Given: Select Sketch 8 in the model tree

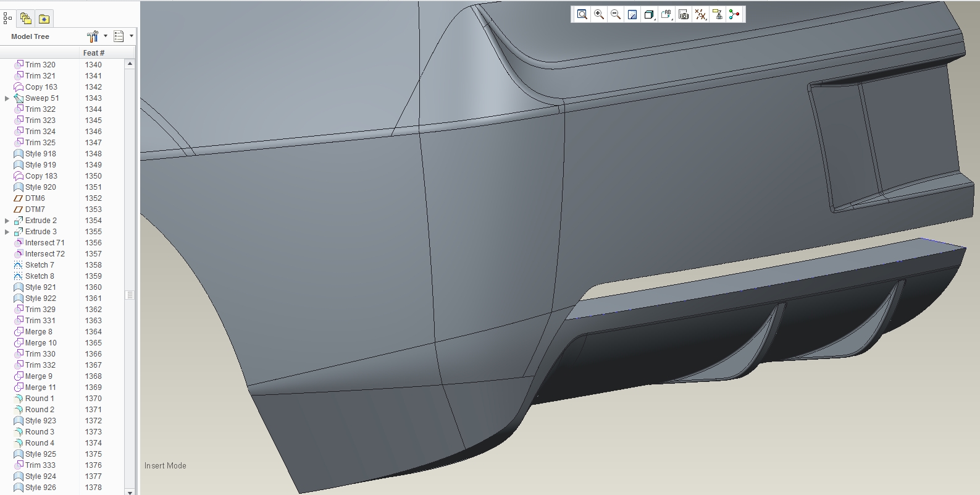Looking at the screenshot, I should pos(40,276).
